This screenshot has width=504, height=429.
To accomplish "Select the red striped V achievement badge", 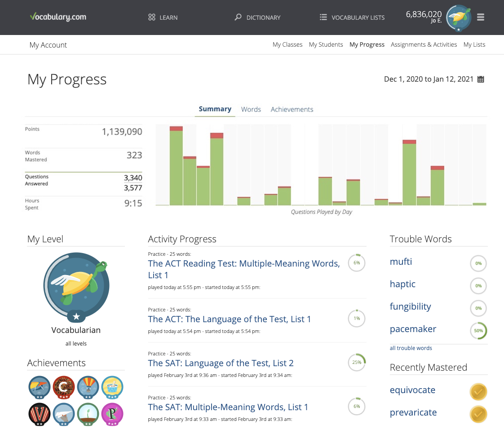I will click(x=39, y=414).
